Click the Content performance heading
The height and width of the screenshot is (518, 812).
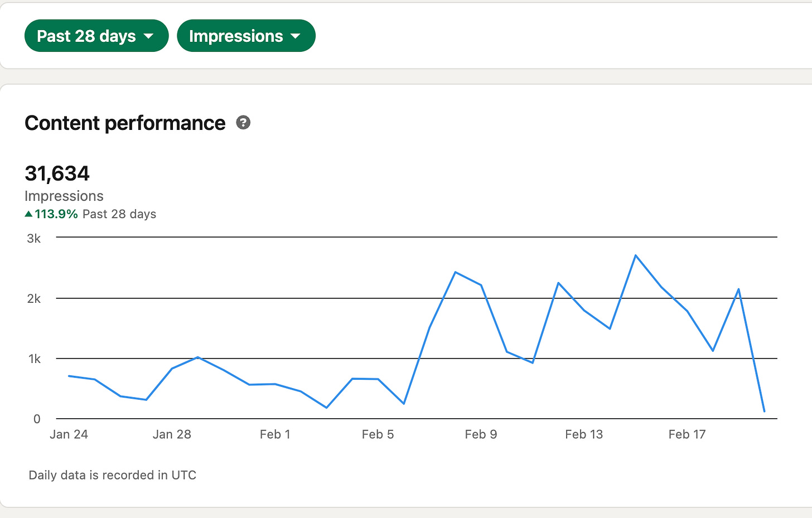125,123
